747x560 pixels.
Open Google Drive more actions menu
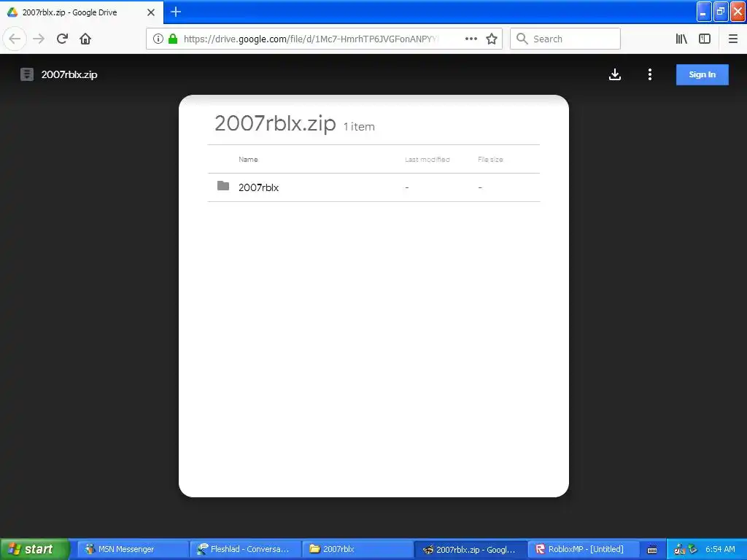[x=650, y=74]
